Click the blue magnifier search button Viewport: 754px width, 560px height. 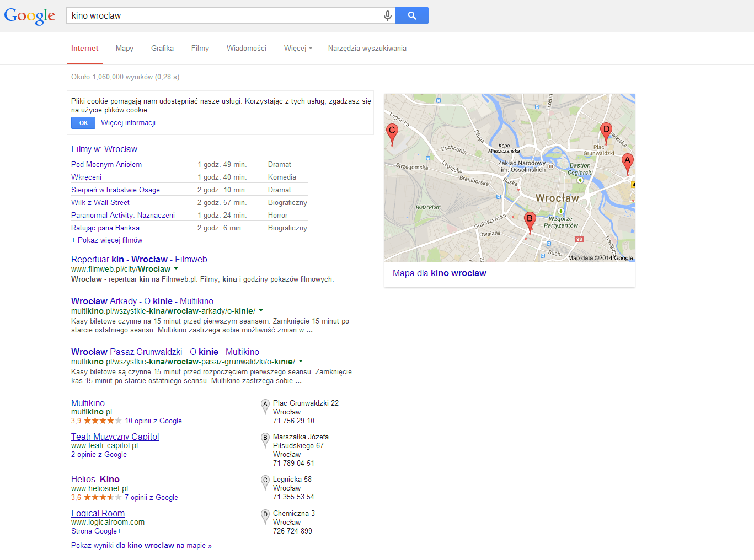coord(412,15)
